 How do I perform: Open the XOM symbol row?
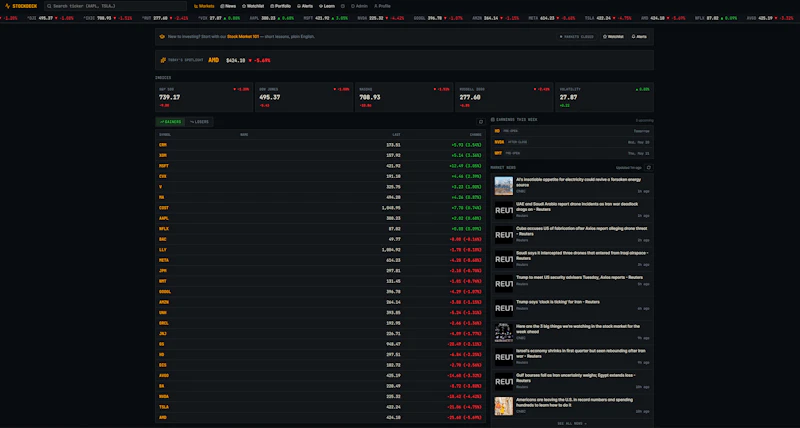tap(320, 155)
